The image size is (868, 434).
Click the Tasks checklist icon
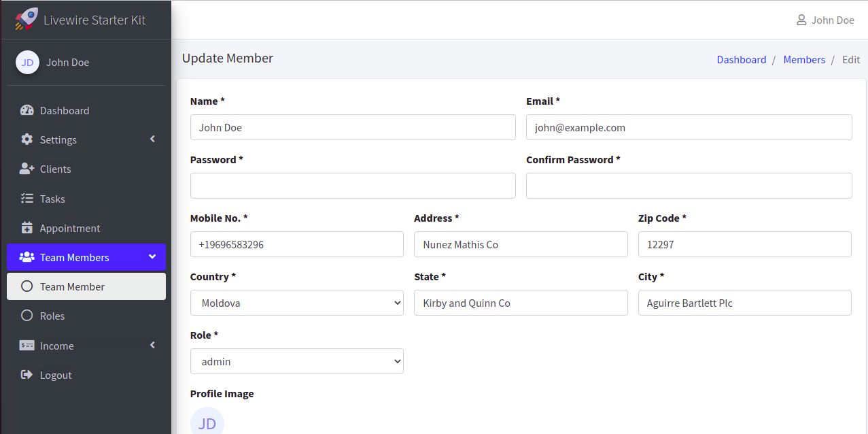27,199
